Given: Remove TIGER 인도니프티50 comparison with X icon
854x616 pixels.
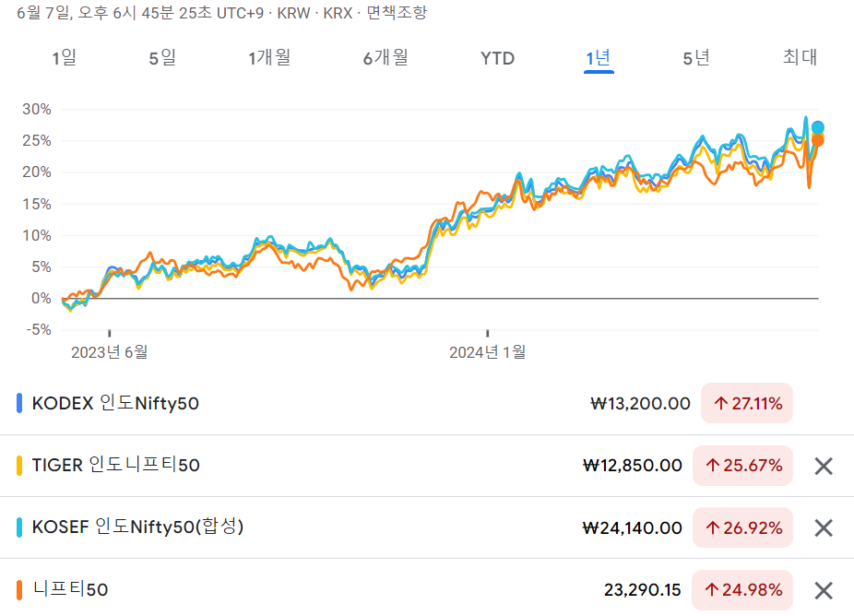Looking at the screenshot, I should click(824, 466).
